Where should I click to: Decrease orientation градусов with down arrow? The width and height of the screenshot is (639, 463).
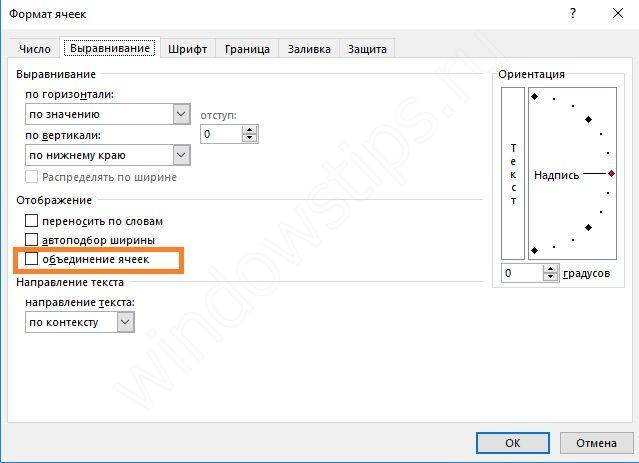tap(552, 278)
